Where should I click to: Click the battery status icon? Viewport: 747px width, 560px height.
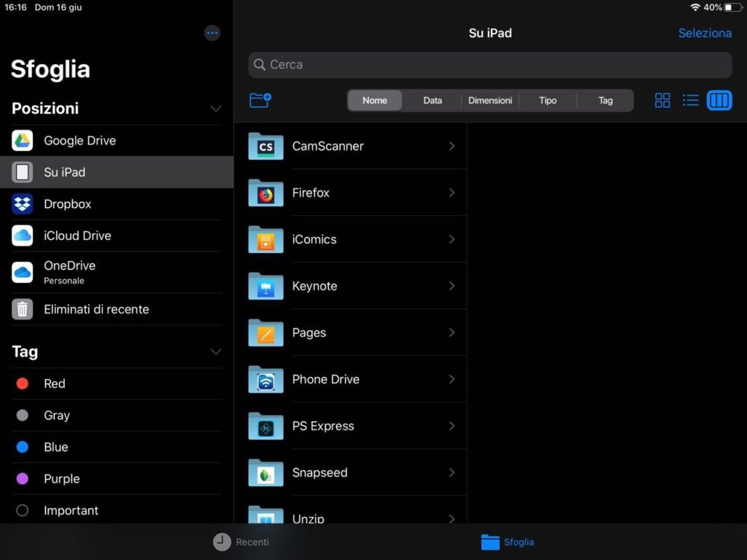pos(734,7)
